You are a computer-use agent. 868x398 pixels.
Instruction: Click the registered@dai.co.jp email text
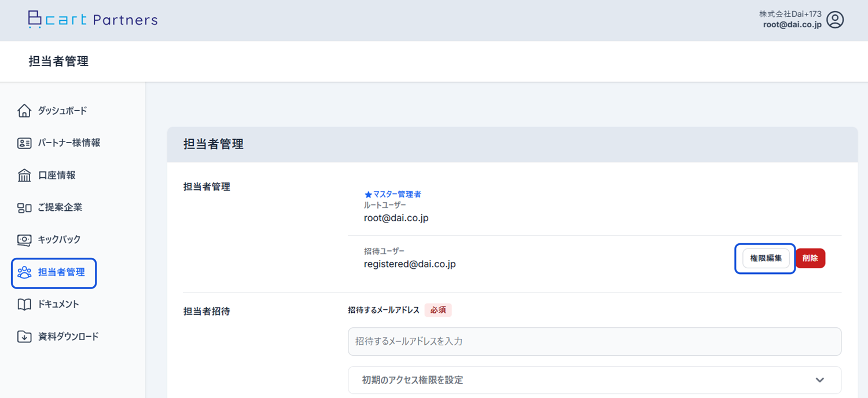click(410, 264)
